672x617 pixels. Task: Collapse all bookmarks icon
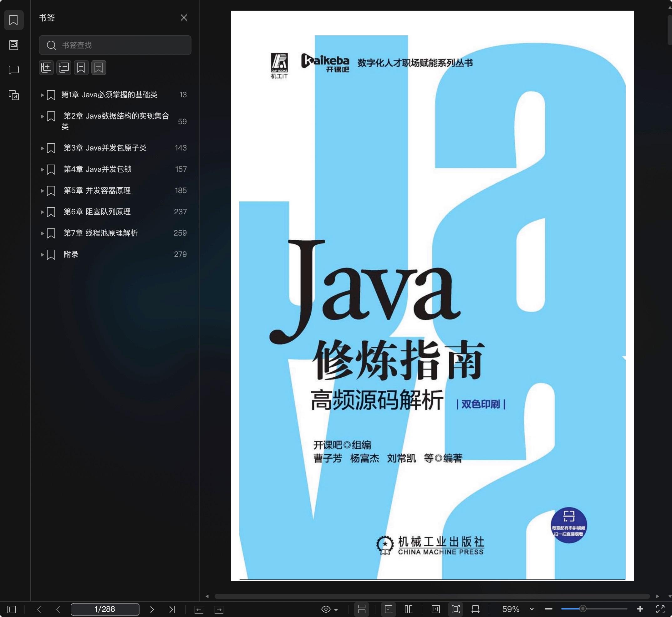click(64, 68)
